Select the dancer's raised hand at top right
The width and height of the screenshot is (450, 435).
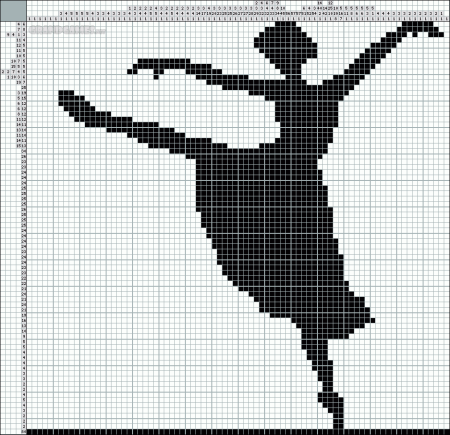point(421,28)
